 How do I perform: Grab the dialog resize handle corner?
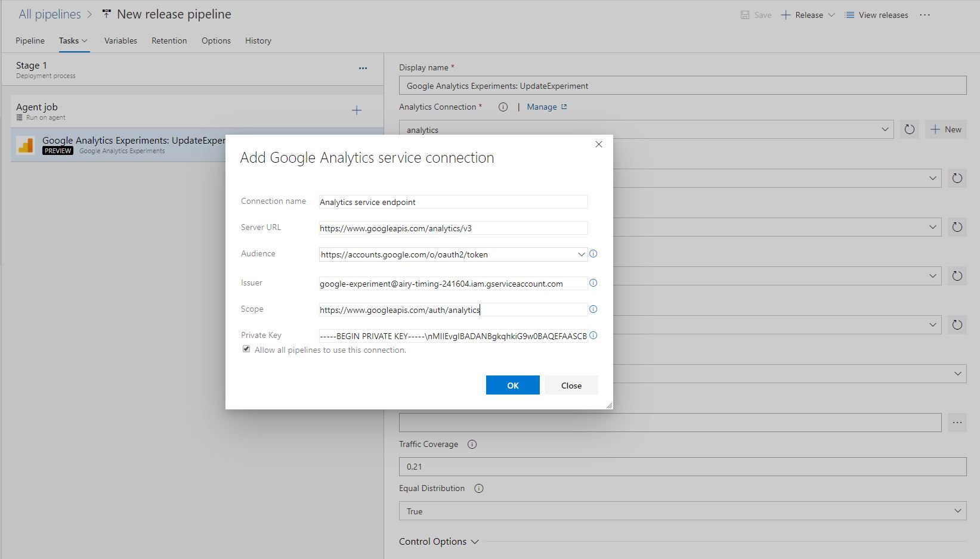point(609,405)
